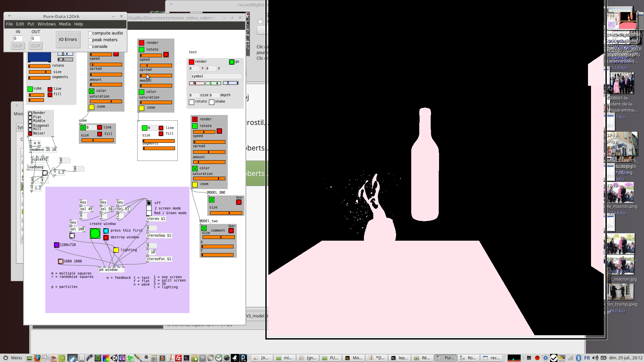Click the green create window bang
The image size is (644, 362).
(95, 233)
